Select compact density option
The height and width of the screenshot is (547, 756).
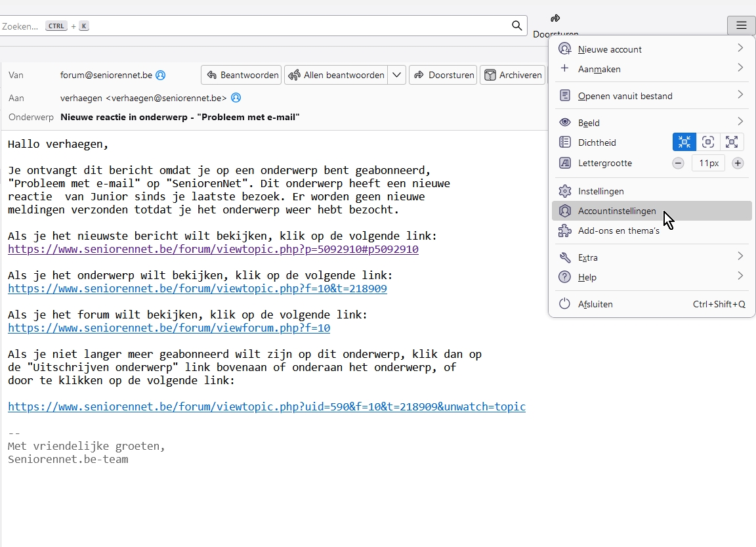pyautogui.click(x=684, y=142)
